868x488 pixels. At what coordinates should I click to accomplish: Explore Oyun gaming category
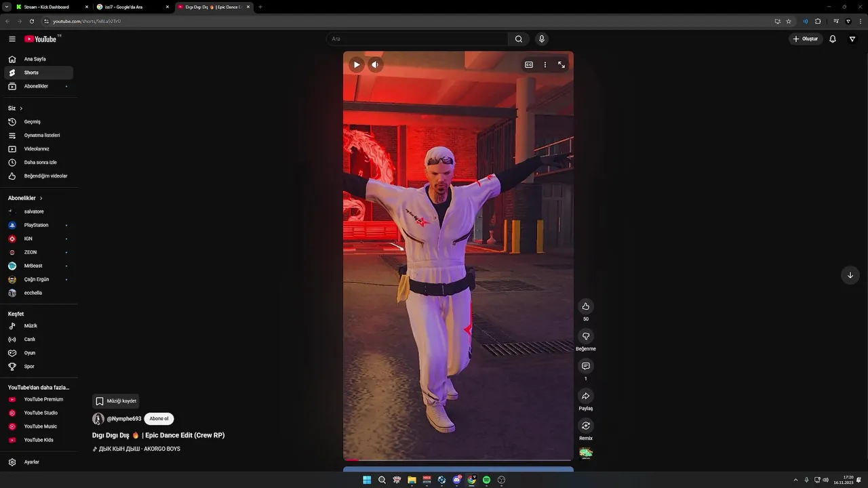39,353
